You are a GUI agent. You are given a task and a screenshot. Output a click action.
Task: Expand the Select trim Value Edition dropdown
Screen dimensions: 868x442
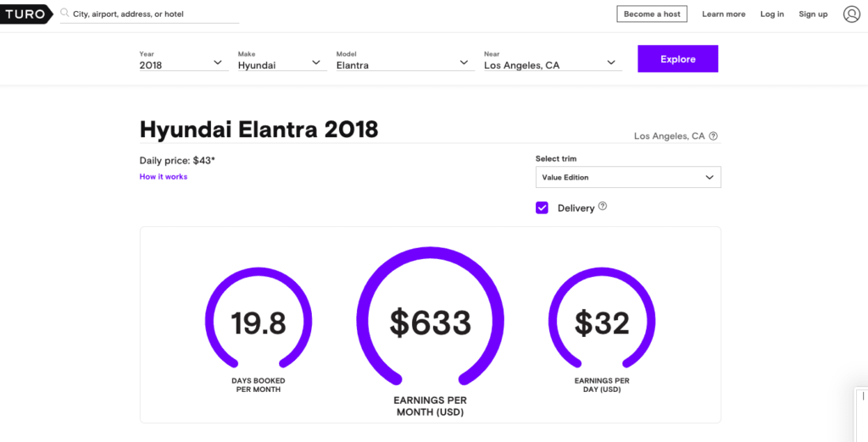(x=628, y=178)
